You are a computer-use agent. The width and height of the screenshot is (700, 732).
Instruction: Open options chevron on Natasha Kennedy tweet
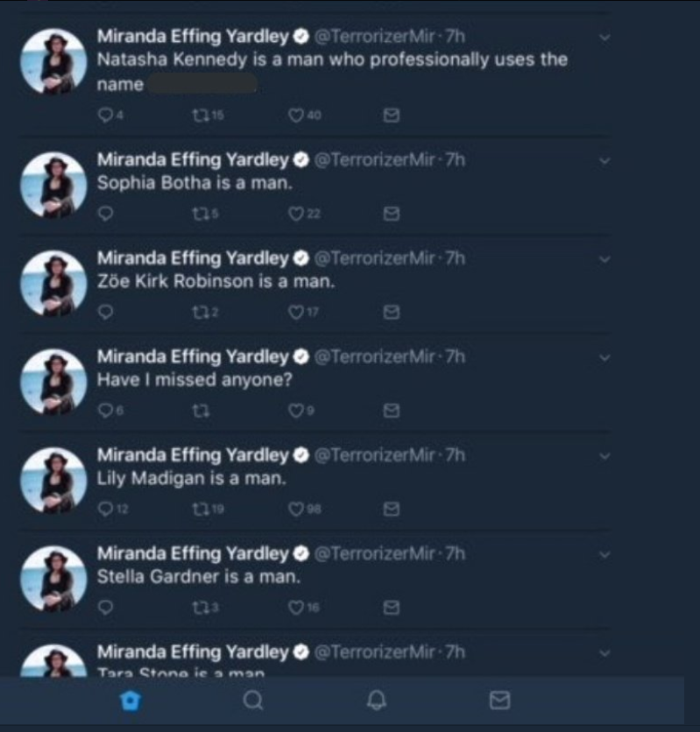605,38
